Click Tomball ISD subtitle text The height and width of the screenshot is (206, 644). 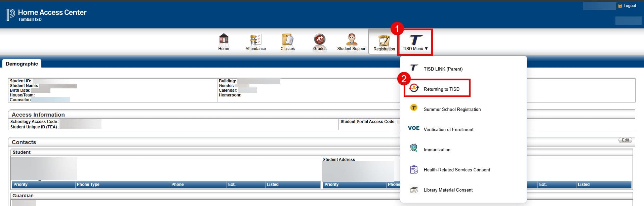point(30,19)
